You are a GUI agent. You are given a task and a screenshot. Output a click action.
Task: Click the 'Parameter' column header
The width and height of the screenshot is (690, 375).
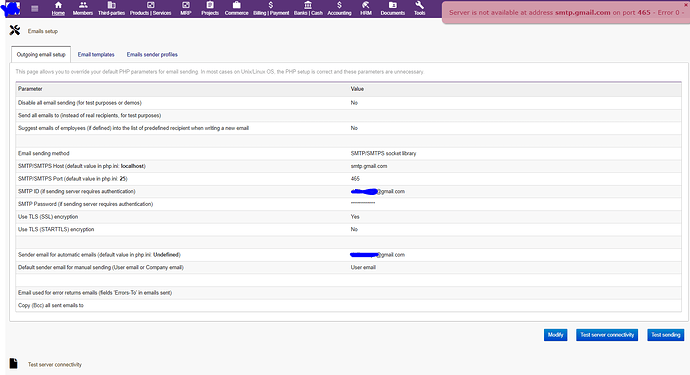[30, 89]
